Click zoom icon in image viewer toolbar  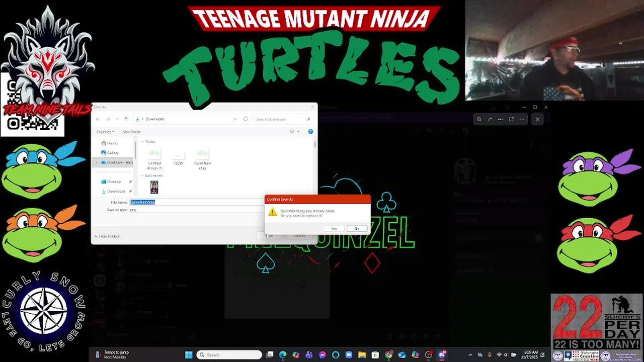[x=479, y=119]
